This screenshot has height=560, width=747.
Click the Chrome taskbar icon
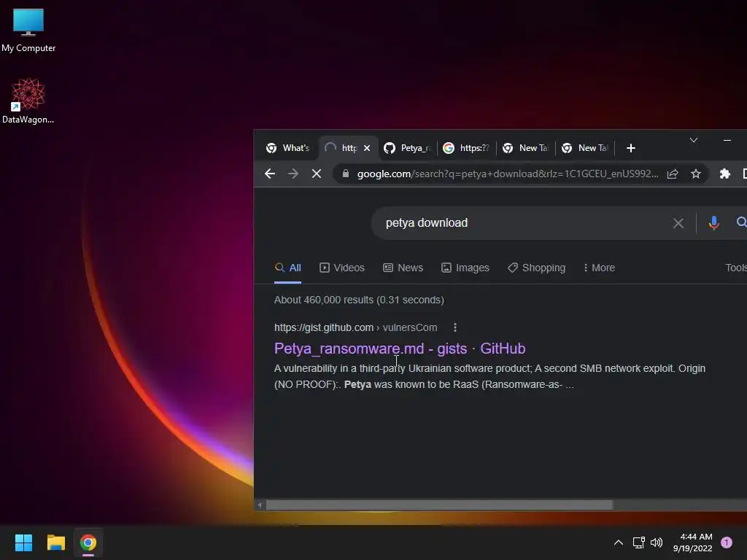(x=88, y=542)
